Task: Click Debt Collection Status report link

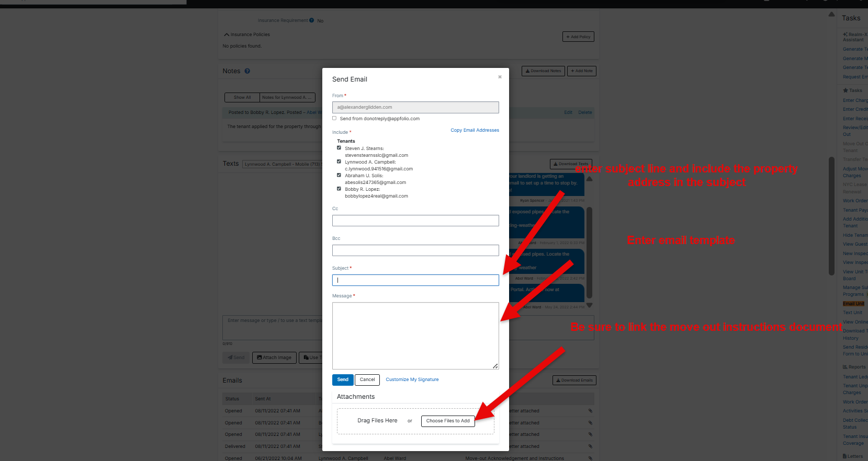Action: click(855, 423)
